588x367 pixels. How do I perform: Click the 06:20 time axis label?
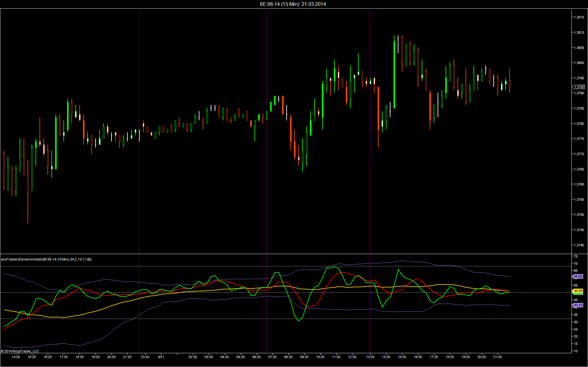tap(256, 357)
